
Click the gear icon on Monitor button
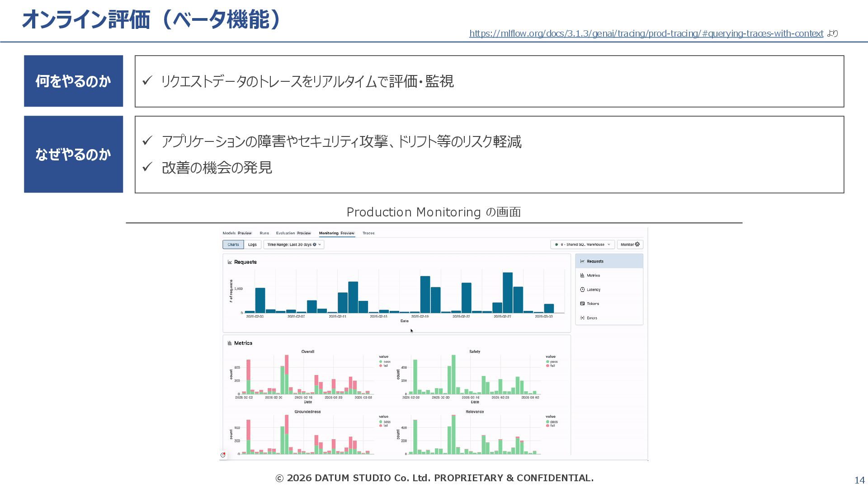(x=637, y=244)
